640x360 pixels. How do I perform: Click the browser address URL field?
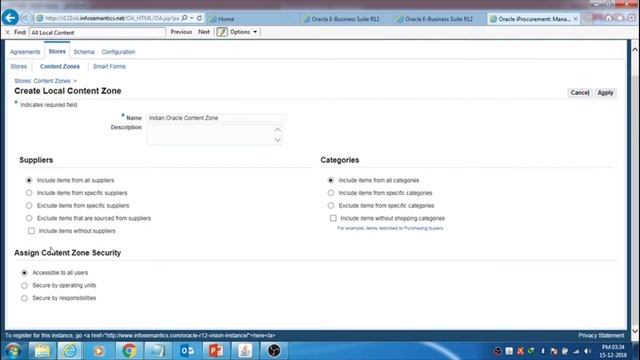tap(112, 18)
